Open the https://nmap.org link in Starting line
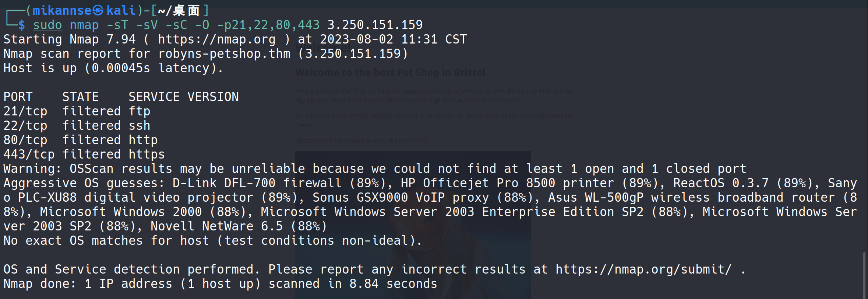Viewport: 868px width, 299px height. click(x=216, y=39)
